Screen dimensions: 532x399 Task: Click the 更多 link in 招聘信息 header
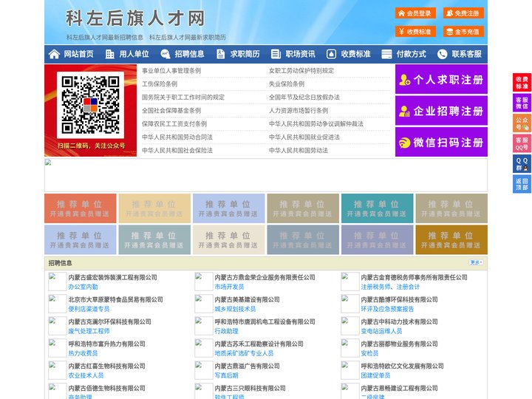476,262
